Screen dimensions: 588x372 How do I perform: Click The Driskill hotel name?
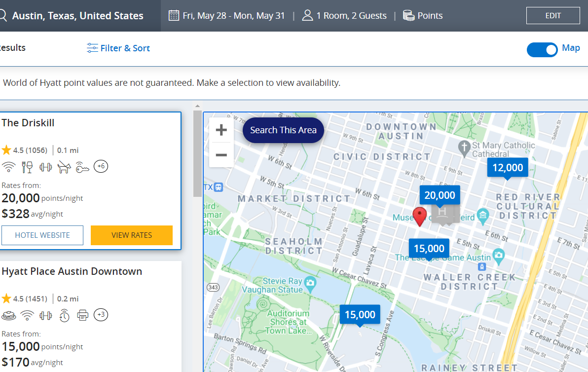[x=28, y=123]
